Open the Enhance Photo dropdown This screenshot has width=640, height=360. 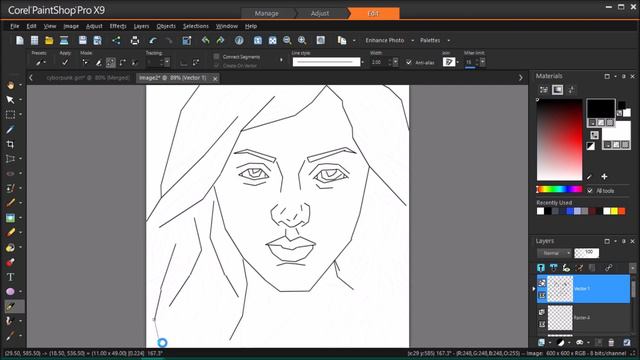point(412,40)
